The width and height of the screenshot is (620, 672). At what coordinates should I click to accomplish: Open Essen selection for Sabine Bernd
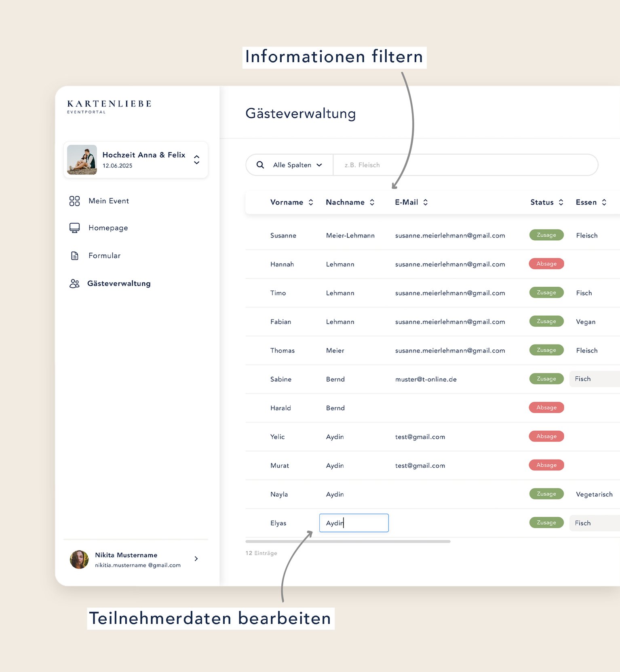point(594,379)
